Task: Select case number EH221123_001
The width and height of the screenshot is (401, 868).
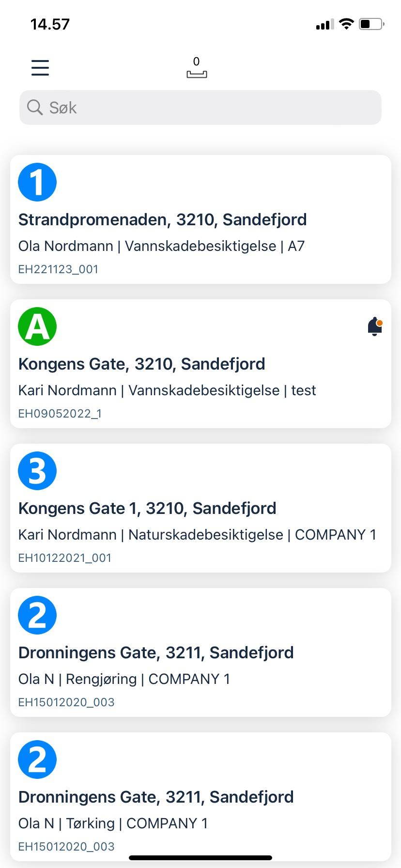Action: [x=58, y=269]
